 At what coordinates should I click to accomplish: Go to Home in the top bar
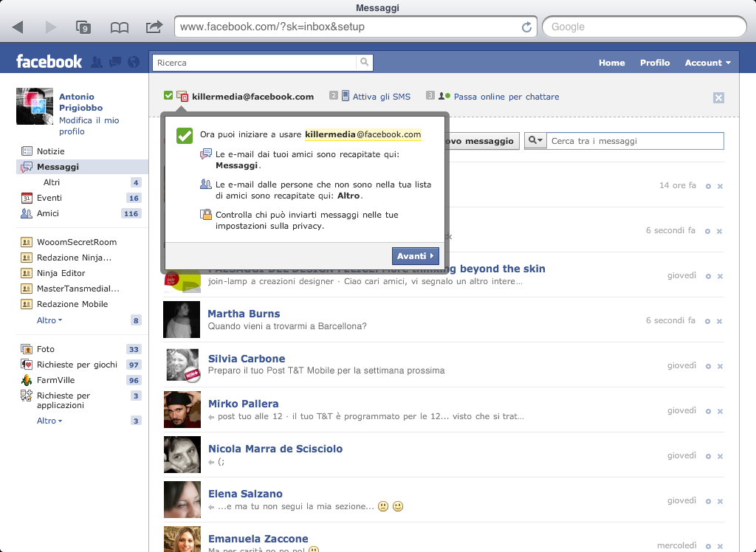(611, 63)
